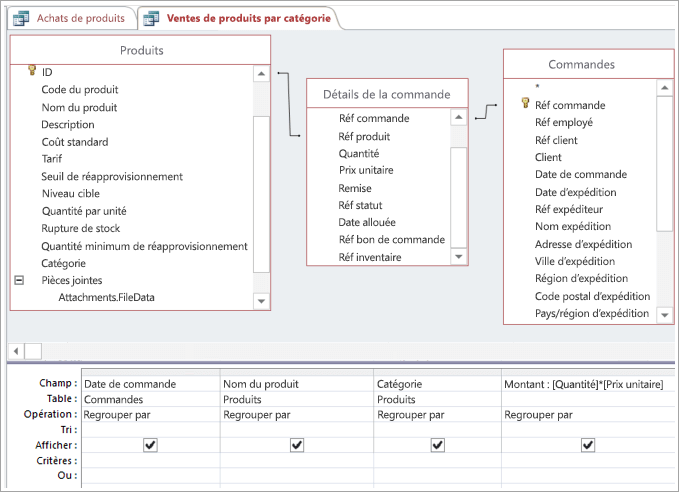Image resolution: width=679 pixels, height=492 pixels.
Task: Select Catégorie in the Produits list
Action: (63, 263)
